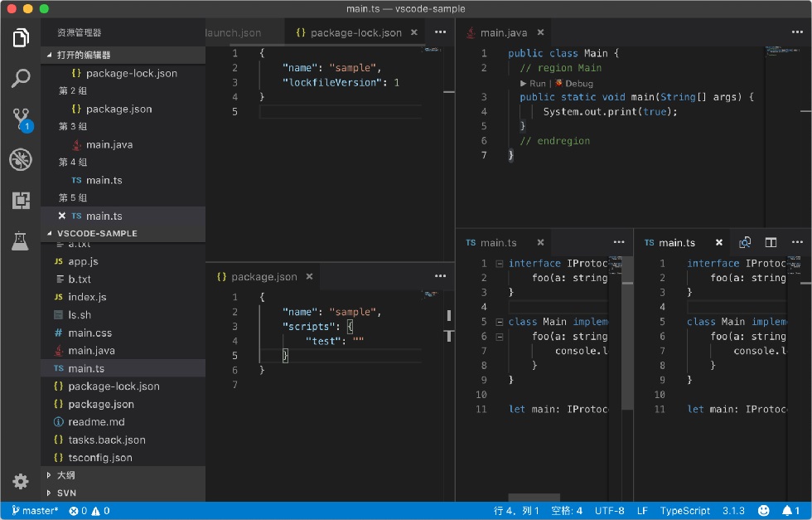Image resolution: width=812 pixels, height=520 pixels.
Task: Select main.java under open editors group 3
Action: pos(123,144)
